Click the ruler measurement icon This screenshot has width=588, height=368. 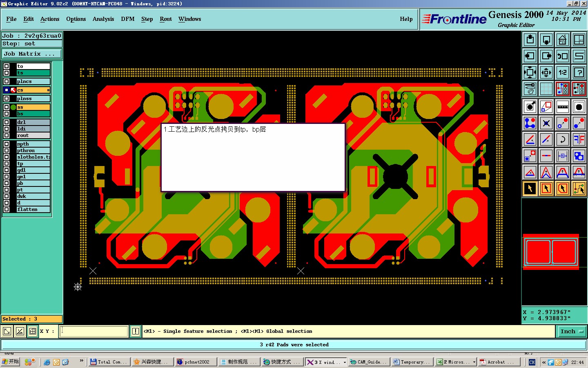(563, 107)
